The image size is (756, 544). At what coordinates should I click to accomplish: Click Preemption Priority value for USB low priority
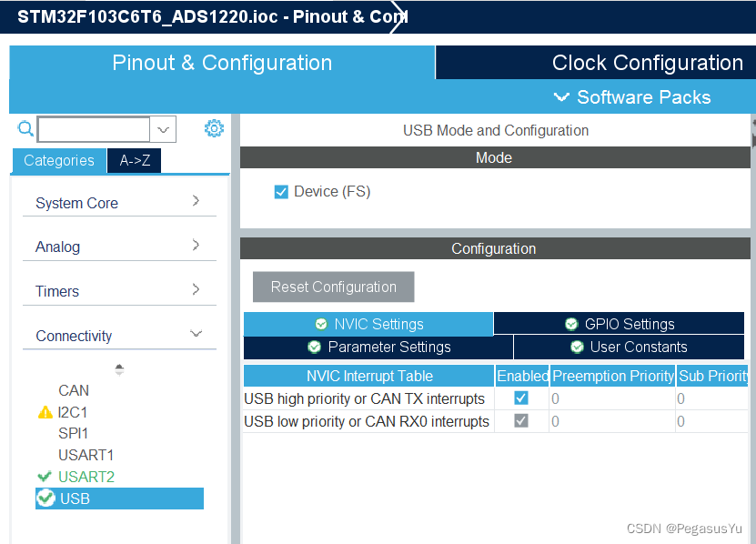[612, 421]
